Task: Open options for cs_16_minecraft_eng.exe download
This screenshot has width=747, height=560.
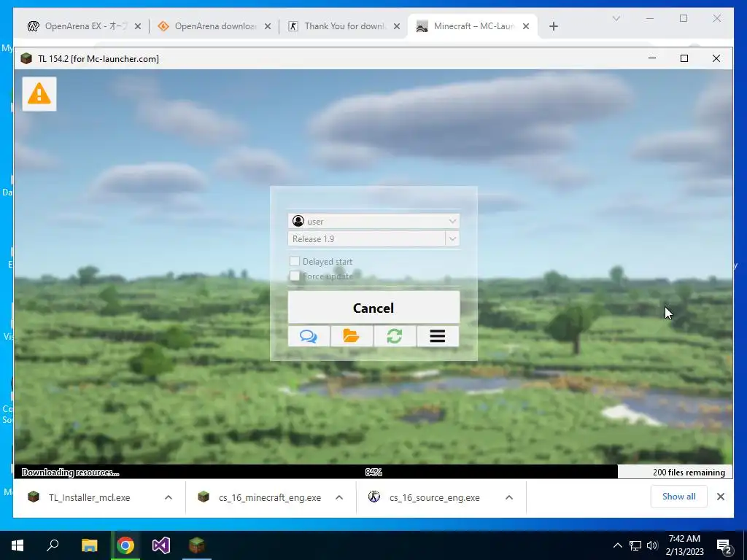Action: click(339, 497)
